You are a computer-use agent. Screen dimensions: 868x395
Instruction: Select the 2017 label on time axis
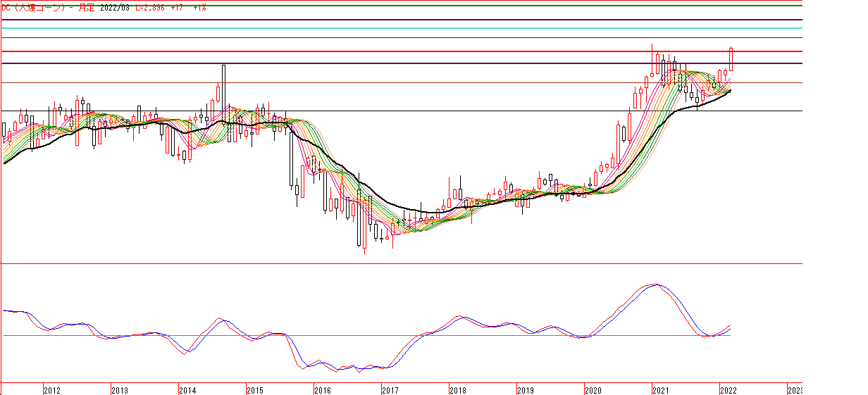pos(390,390)
